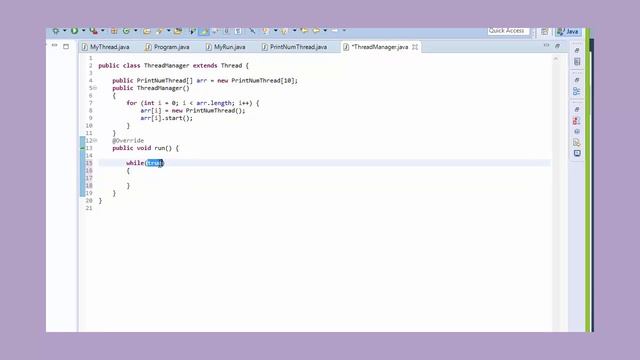Click the Previous Annotation toolbar icon

pyautogui.click(x=284, y=31)
